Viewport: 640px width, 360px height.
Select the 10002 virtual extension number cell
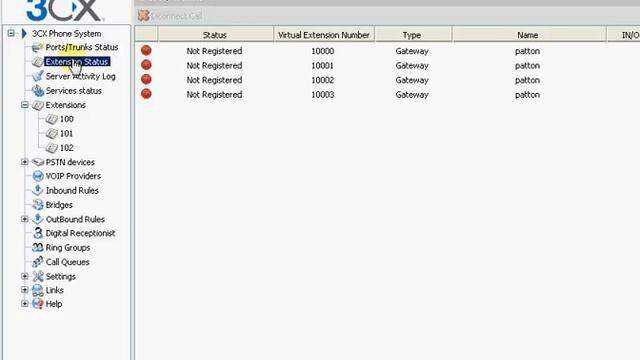tap(323, 80)
